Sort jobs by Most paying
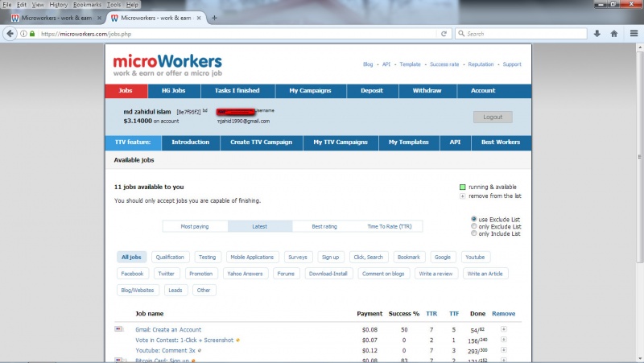This screenshot has height=363, width=644. (195, 226)
